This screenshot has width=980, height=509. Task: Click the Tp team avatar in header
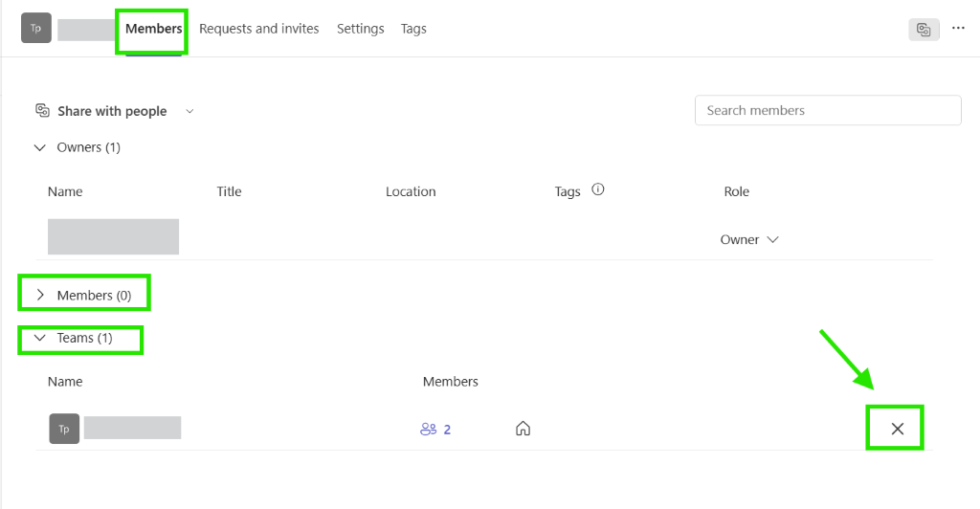pyautogui.click(x=35, y=29)
